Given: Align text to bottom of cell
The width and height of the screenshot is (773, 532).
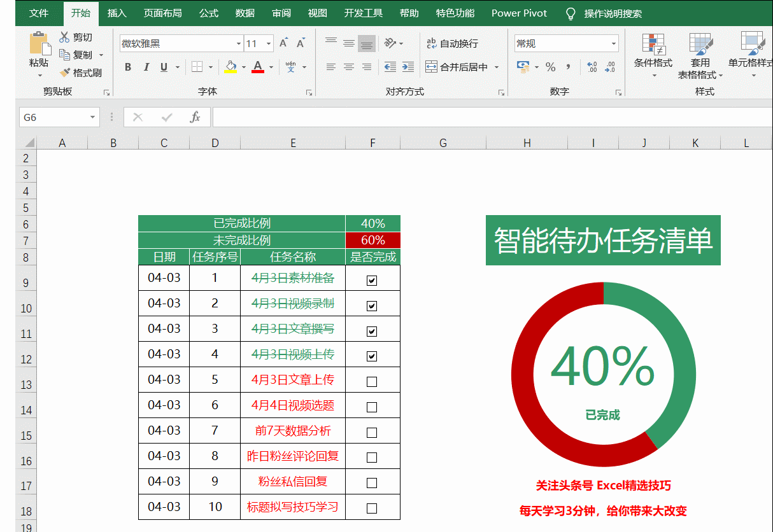Looking at the screenshot, I should click(367, 43).
